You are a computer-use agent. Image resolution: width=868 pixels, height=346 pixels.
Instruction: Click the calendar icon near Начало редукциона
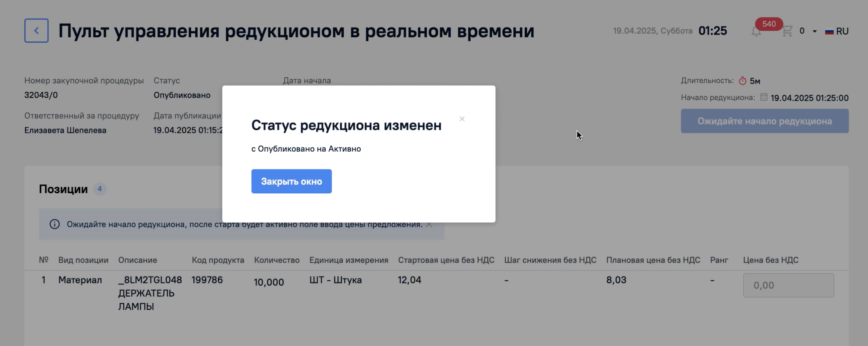click(x=764, y=97)
